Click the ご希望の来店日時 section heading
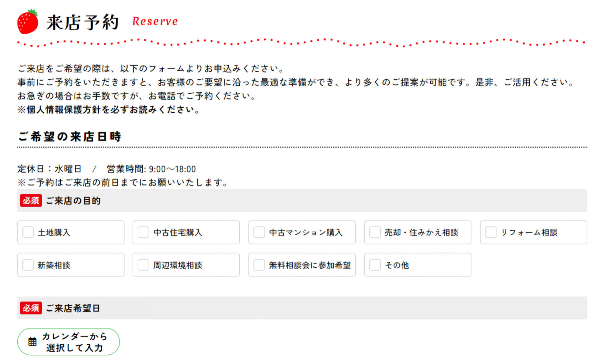This screenshot has height=364, width=600. click(x=69, y=137)
